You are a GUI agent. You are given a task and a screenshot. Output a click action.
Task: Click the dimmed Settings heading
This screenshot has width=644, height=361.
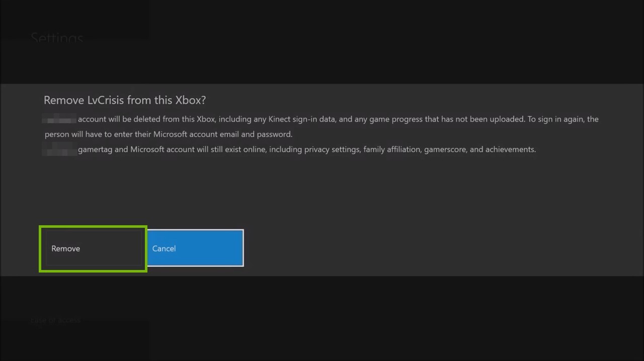(57, 38)
